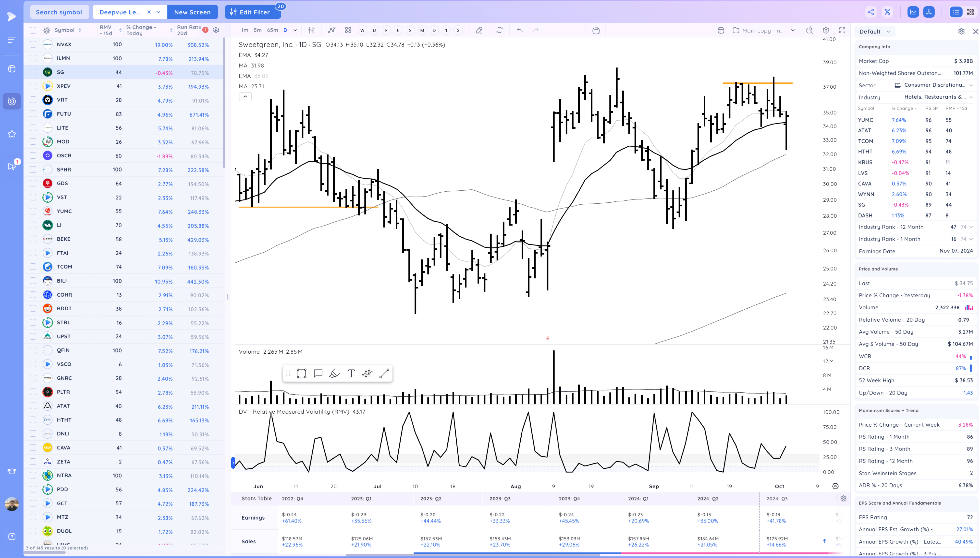Viewport: 980px width, 558px height.
Task: Open the Deepvue Le... screen dropdown
Action: pos(159,12)
